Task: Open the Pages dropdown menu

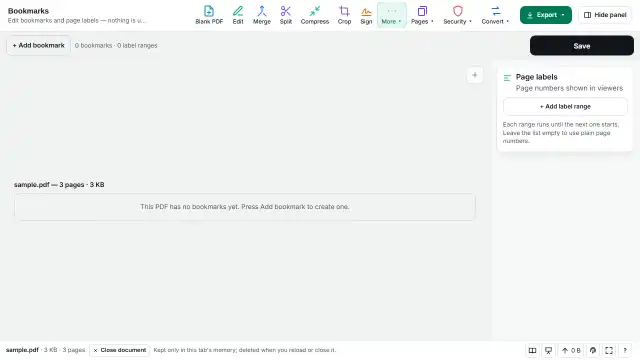Action: (x=422, y=15)
